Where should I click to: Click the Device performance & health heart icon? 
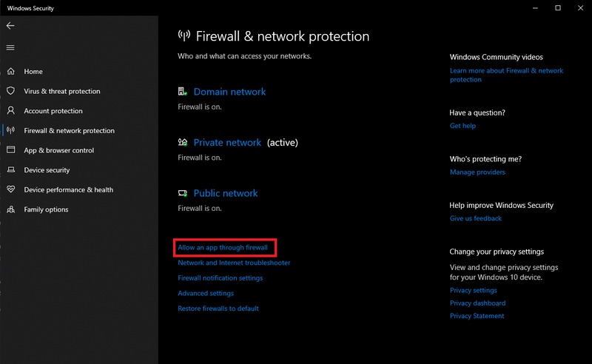(x=10, y=189)
